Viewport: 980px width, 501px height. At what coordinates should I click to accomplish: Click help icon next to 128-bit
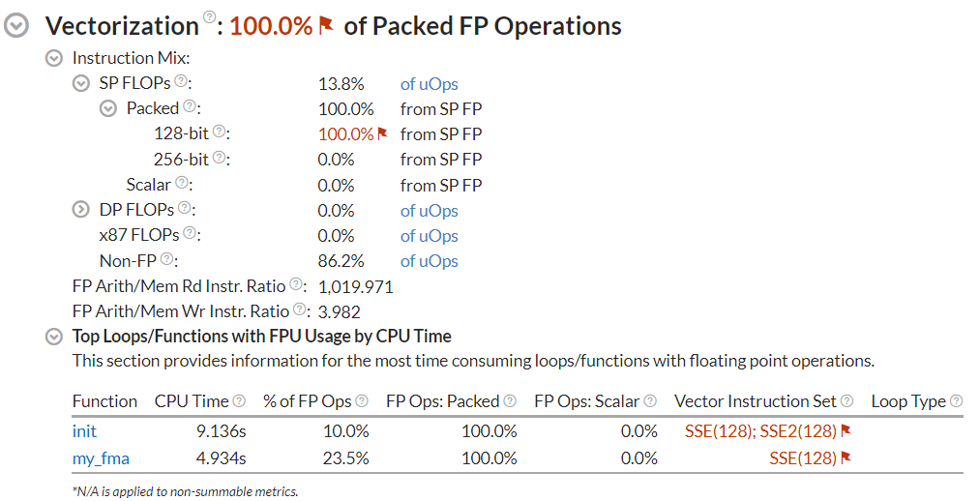(x=219, y=132)
